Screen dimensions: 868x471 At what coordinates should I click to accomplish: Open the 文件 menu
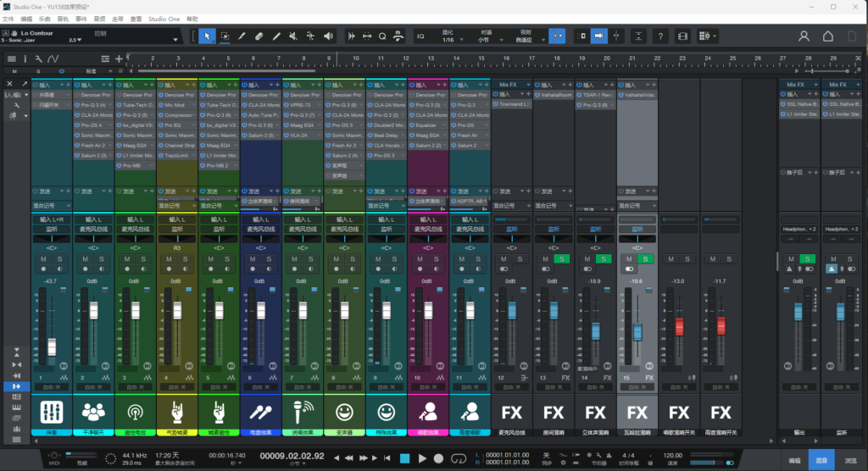8,18
